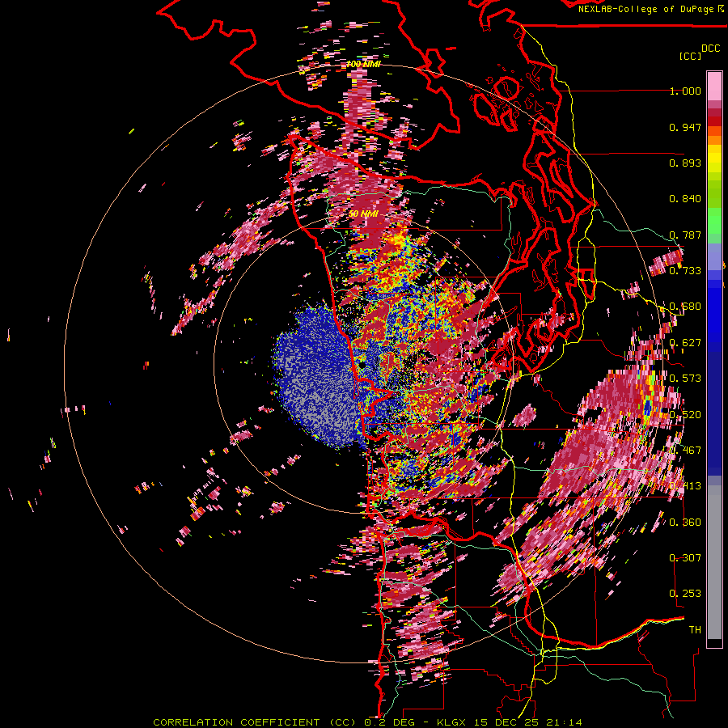Pick the yellow segment of the color bar
The width and height of the screenshot is (728, 728).
[714, 159]
